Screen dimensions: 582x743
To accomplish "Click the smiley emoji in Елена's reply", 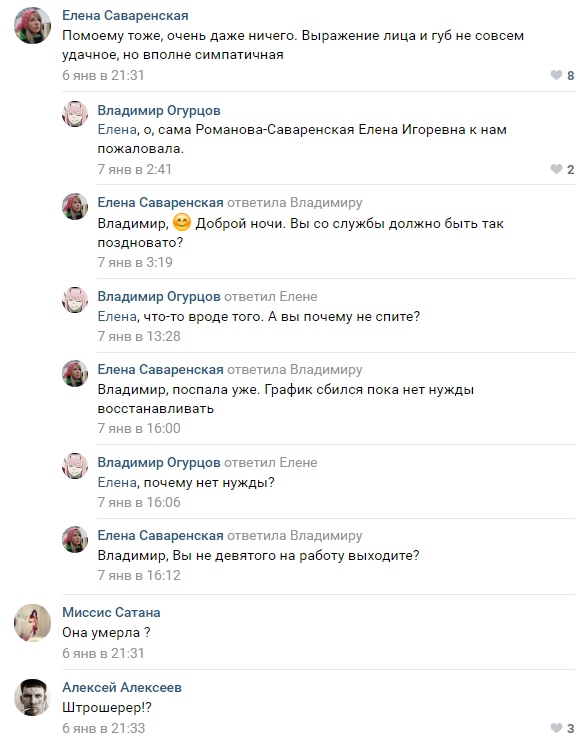I will click(x=182, y=222).
